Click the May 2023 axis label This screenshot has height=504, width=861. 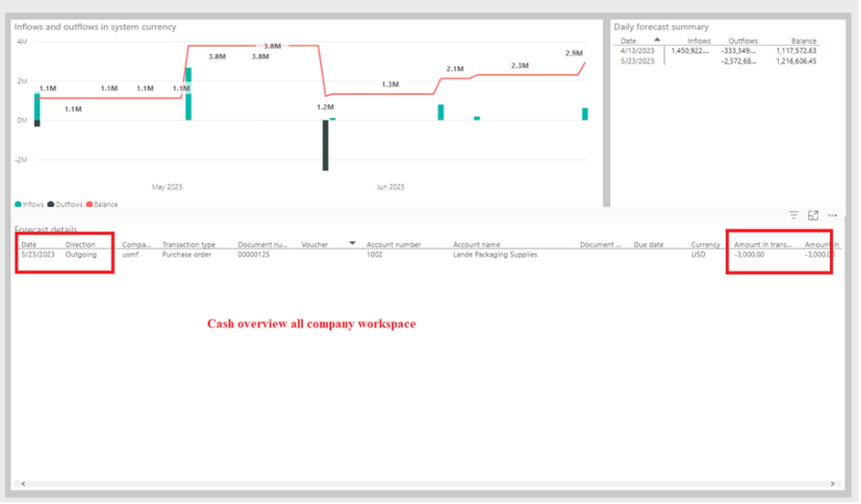click(x=167, y=187)
